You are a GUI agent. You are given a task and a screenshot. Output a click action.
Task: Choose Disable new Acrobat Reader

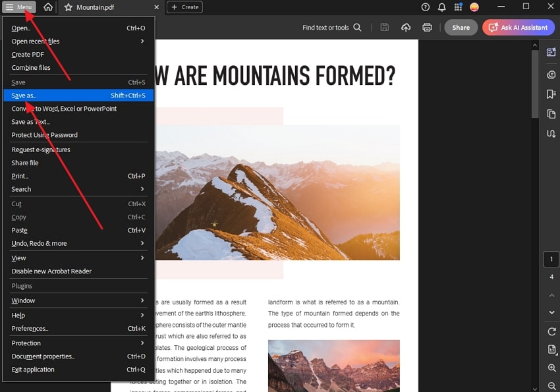[78, 271]
